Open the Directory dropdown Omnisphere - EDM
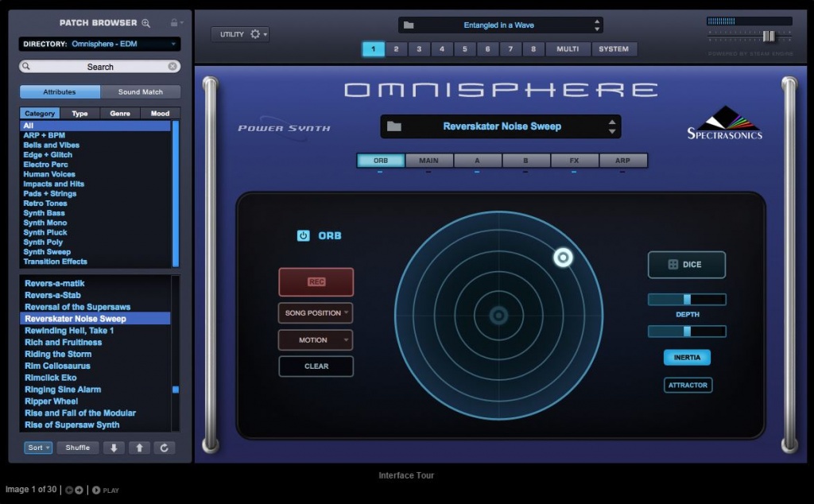 pyautogui.click(x=99, y=44)
